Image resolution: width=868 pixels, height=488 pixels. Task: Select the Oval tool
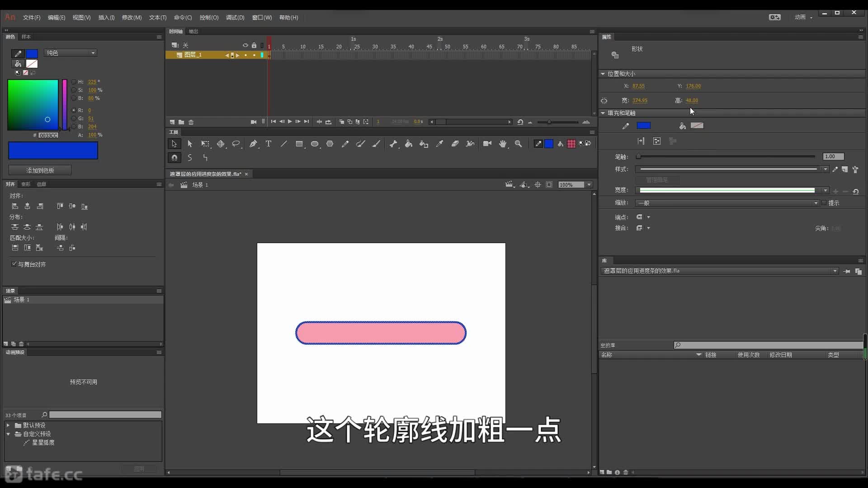tap(315, 144)
